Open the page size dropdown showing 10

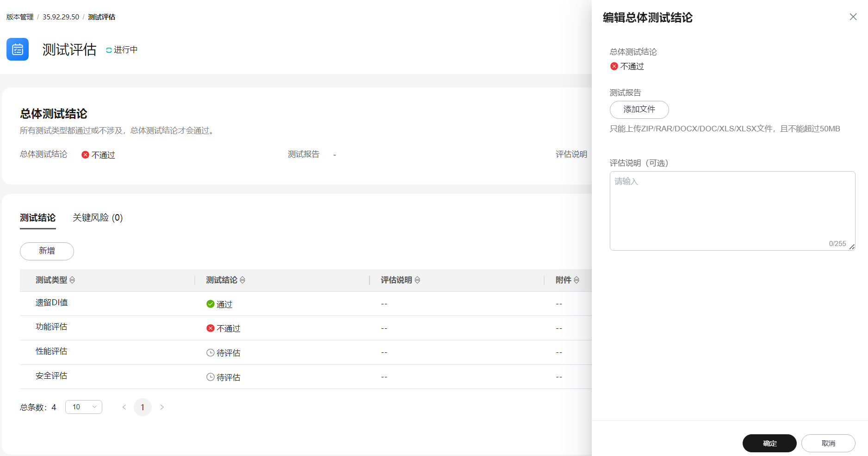coord(84,407)
